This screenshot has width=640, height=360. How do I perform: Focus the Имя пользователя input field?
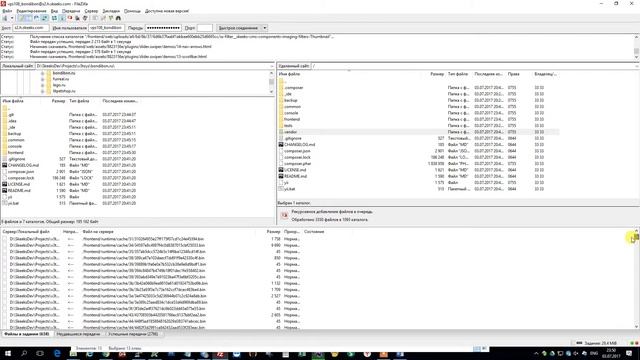[106, 28]
